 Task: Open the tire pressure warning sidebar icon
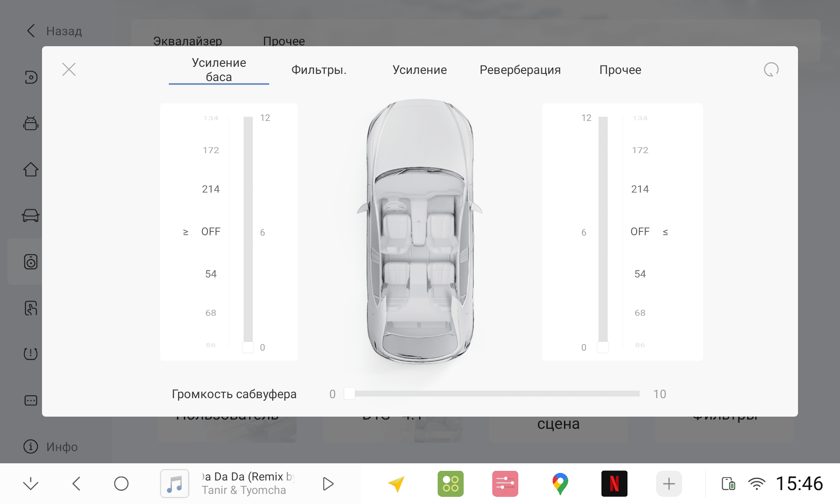[x=31, y=354]
